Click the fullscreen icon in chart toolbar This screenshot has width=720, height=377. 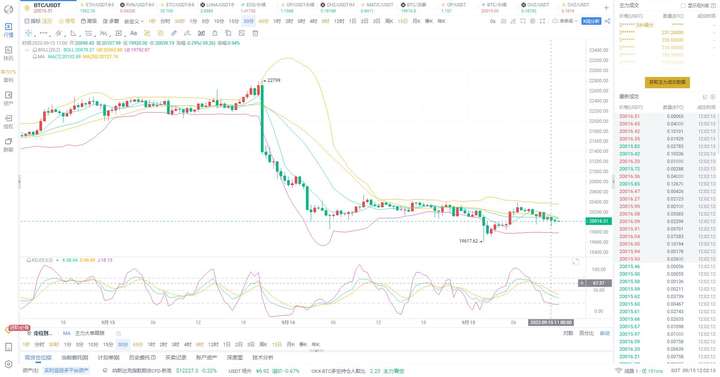[542, 21]
